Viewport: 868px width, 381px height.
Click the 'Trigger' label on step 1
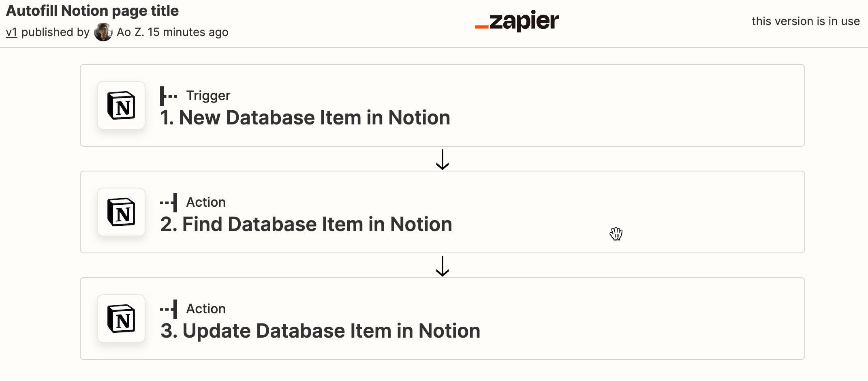(208, 96)
